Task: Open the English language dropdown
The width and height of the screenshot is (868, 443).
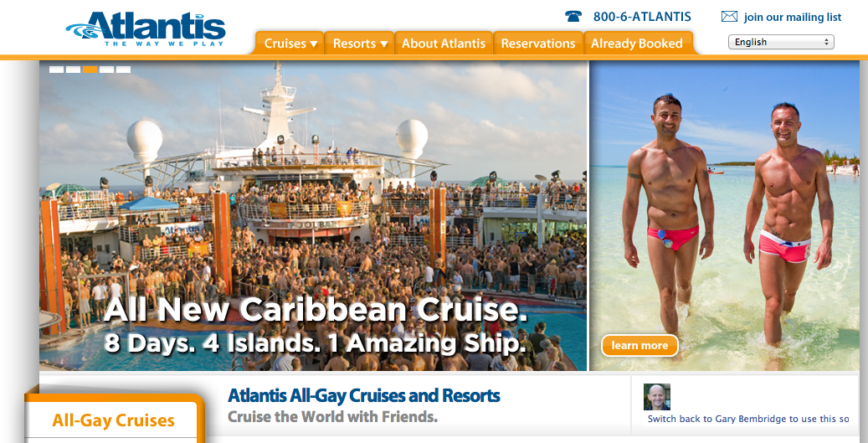Action: [781, 42]
